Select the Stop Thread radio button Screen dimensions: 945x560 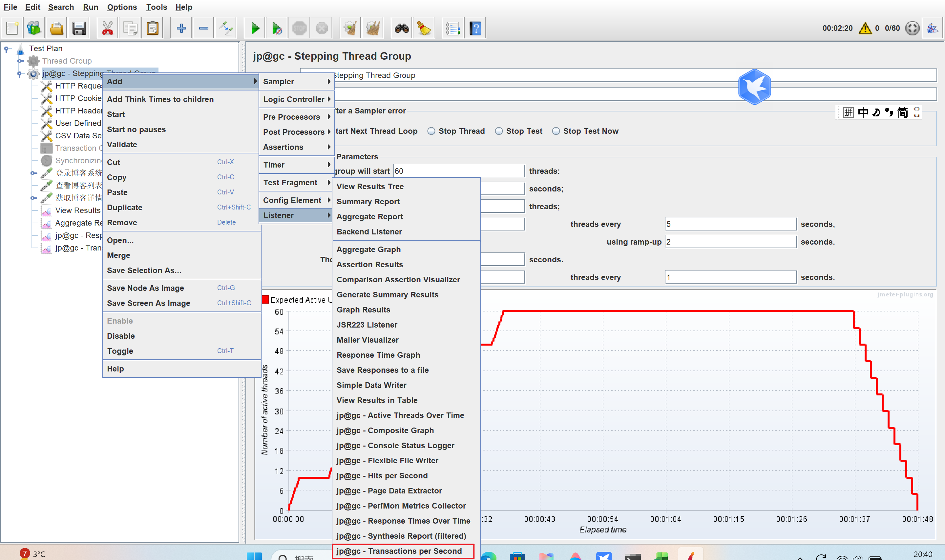[431, 131]
